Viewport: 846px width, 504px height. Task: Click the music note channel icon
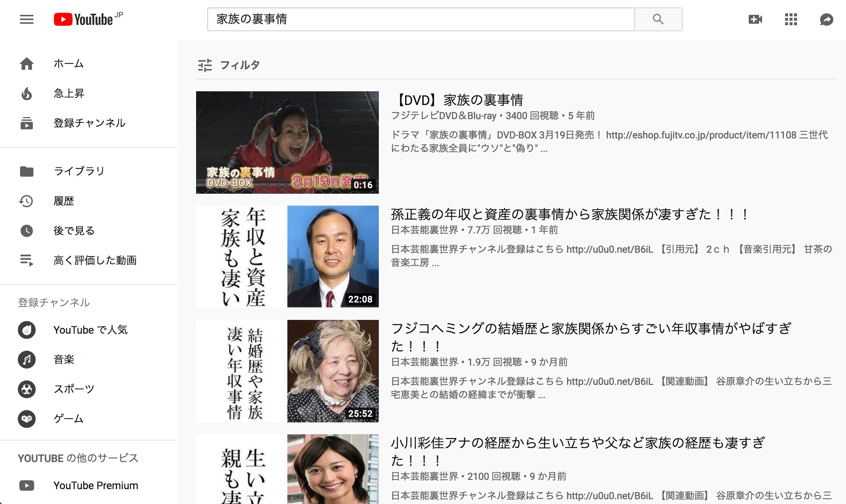(x=27, y=360)
